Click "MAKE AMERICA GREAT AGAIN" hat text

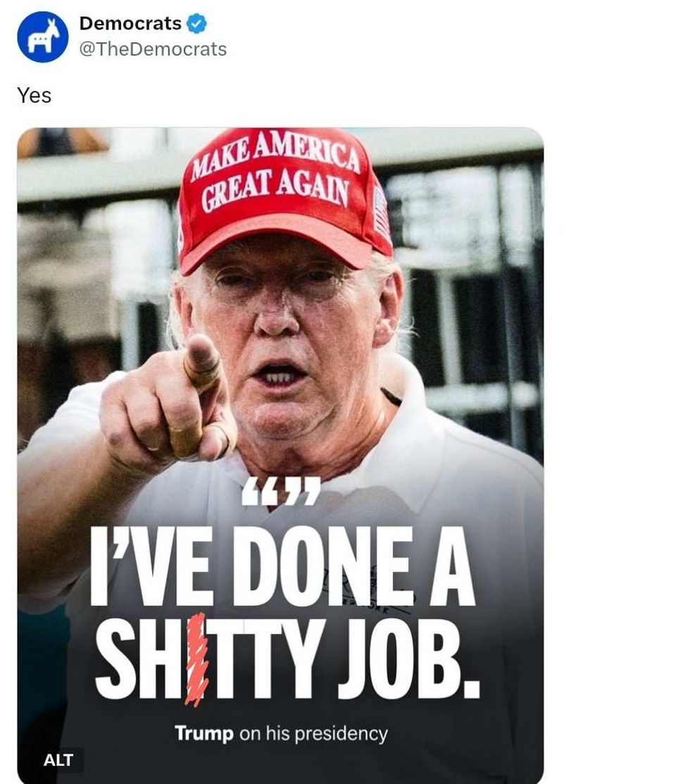coord(276,171)
